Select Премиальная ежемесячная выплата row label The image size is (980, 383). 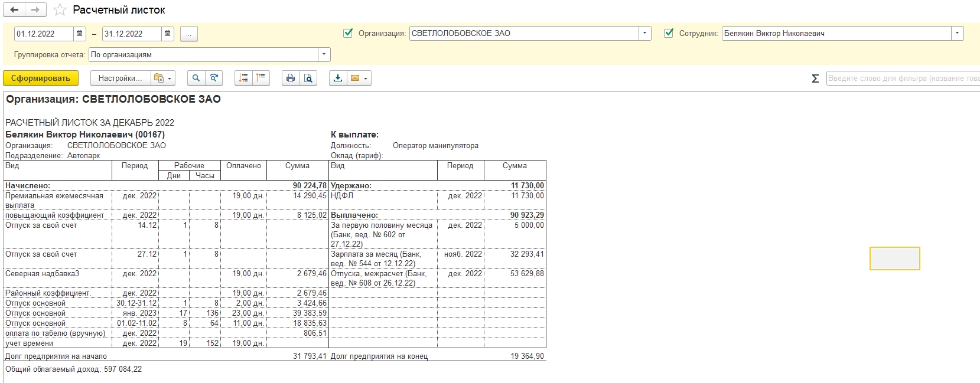(x=54, y=200)
